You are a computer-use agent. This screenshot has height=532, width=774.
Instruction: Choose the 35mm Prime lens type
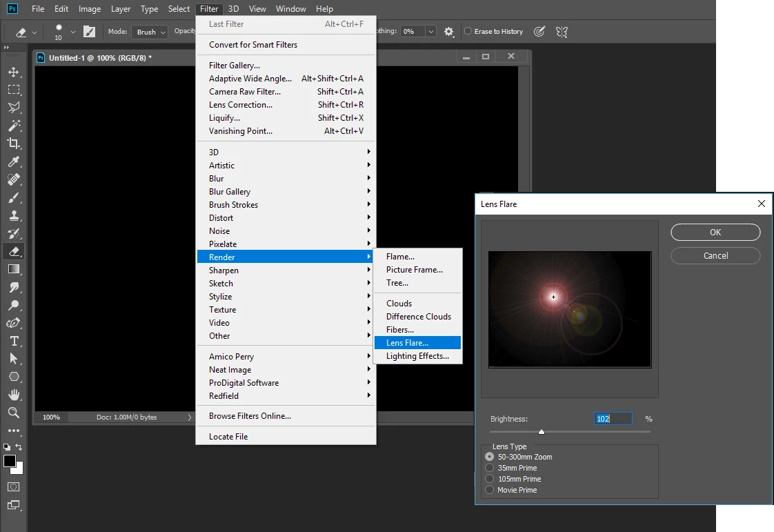click(489, 468)
